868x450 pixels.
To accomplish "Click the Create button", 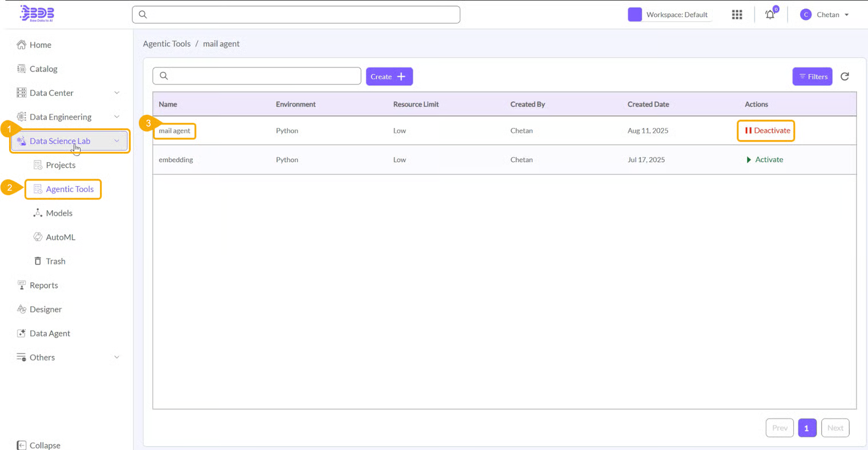I will (389, 77).
